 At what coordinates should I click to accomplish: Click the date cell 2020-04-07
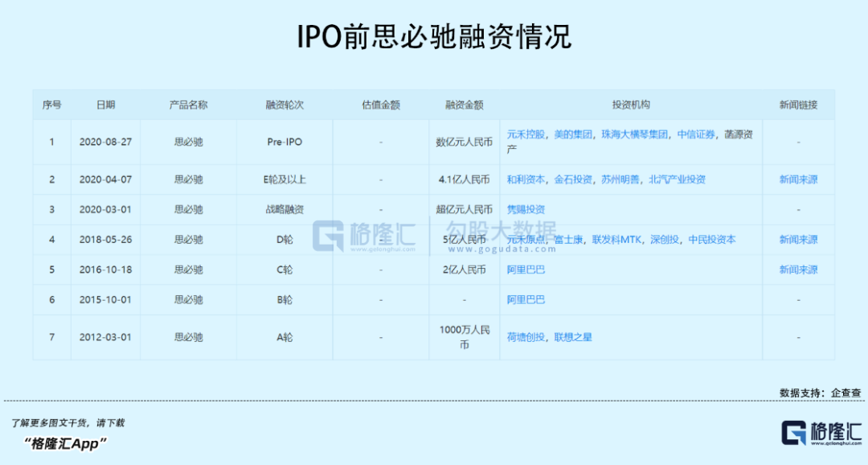pos(106,179)
